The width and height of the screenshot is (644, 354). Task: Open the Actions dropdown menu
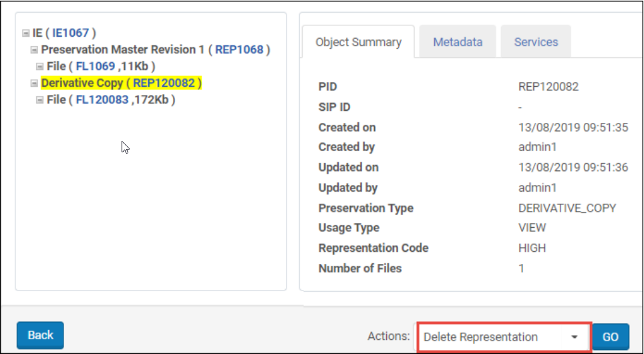504,337
